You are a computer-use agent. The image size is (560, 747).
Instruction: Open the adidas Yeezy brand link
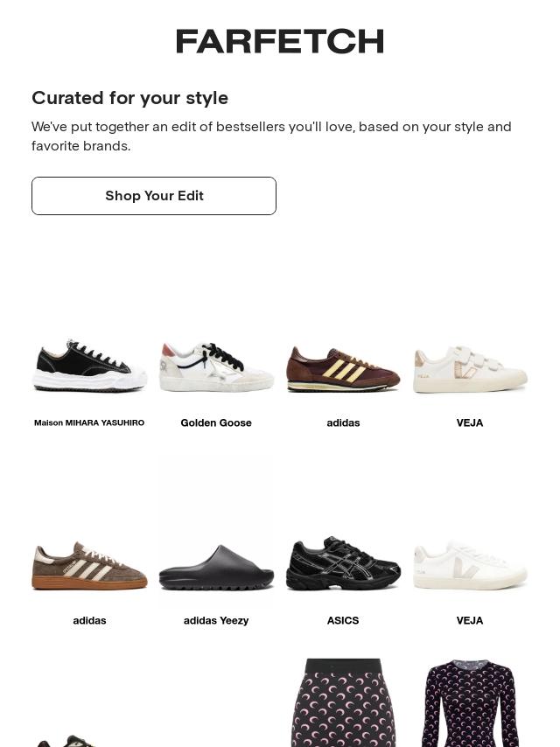pos(216,620)
